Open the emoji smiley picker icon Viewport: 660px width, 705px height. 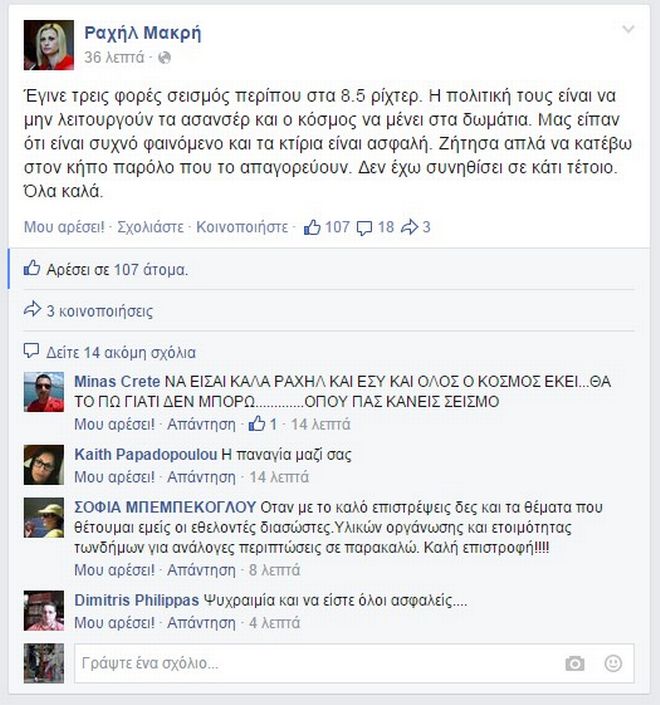(x=613, y=663)
